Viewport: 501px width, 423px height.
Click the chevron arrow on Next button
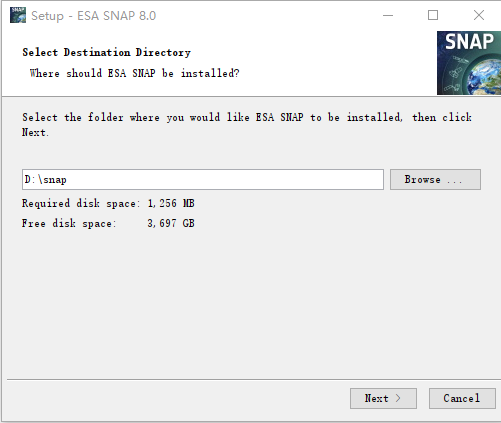point(398,398)
